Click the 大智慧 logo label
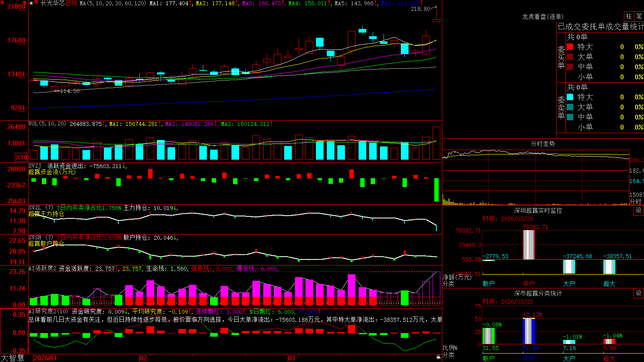Image resolution: width=644 pixels, height=362 pixels. (12, 358)
